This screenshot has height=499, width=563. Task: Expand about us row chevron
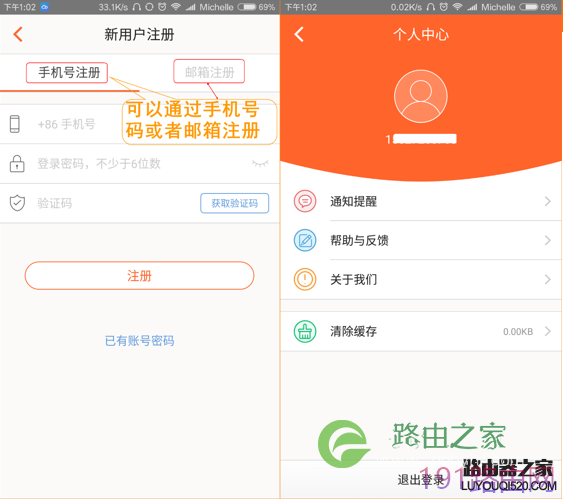[548, 279]
